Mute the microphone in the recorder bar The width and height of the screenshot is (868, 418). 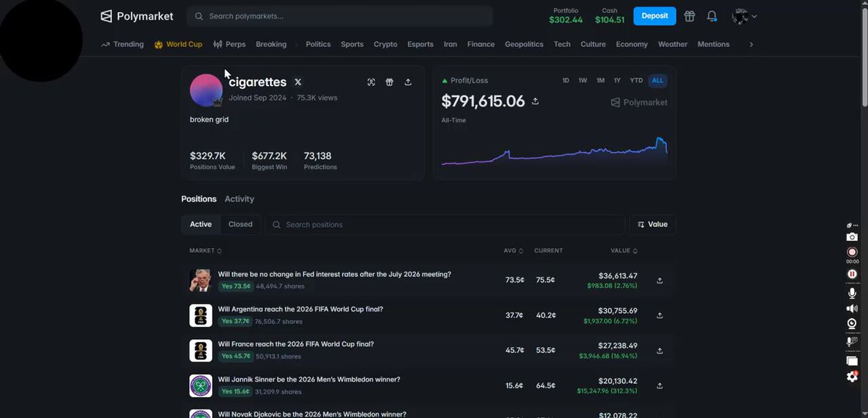click(852, 293)
